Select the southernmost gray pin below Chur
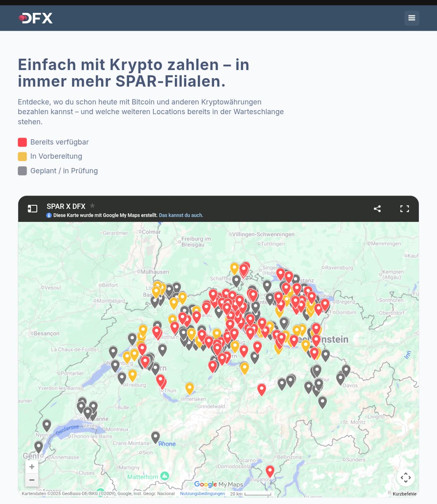Image resolution: width=437 pixels, height=504 pixels. point(322,402)
